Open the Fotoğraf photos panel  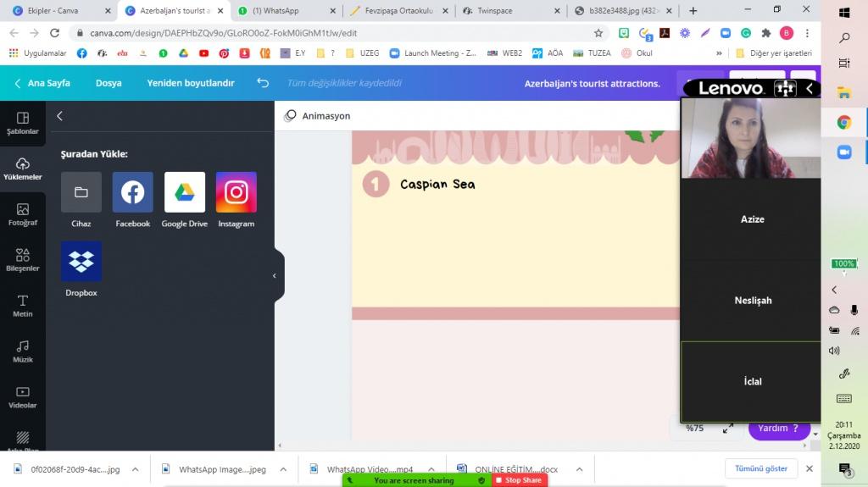click(x=23, y=214)
